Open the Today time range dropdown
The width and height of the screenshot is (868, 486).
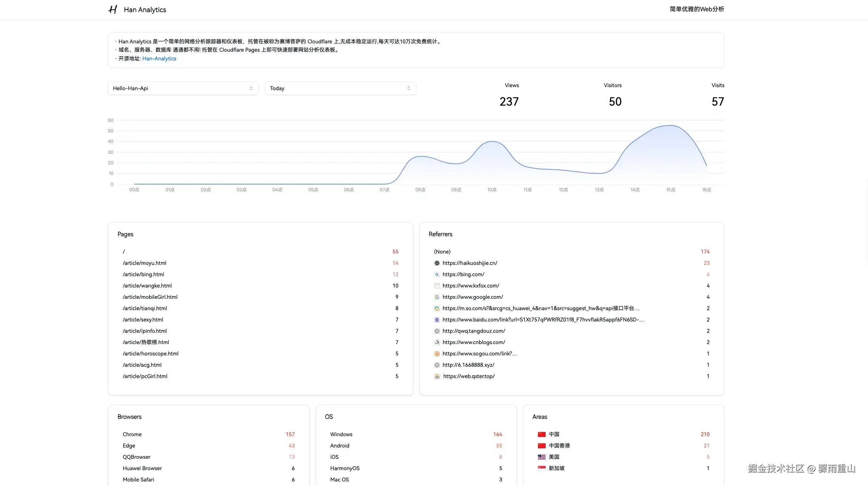[x=340, y=88]
